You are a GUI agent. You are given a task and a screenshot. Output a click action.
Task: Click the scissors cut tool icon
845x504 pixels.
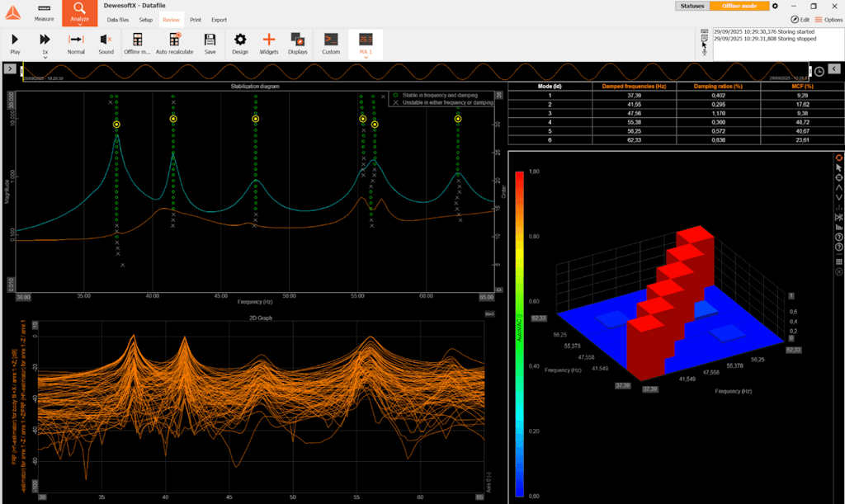click(x=839, y=217)
